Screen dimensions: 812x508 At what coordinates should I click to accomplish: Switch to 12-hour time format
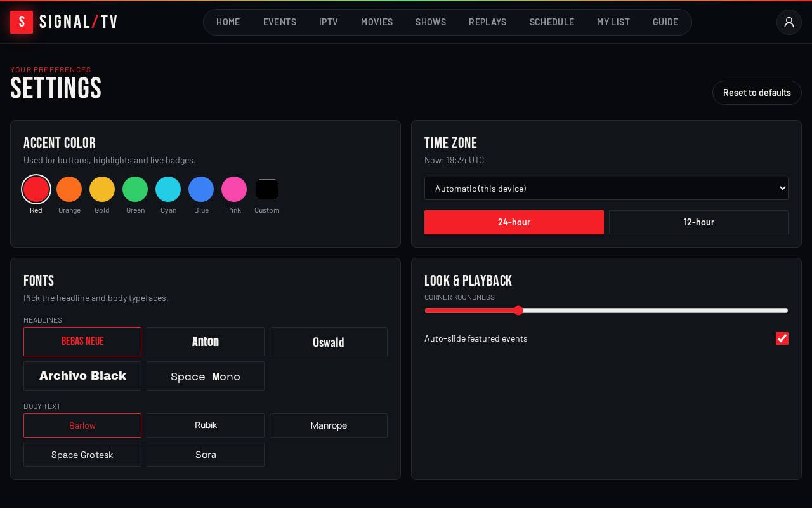point(698,222)
